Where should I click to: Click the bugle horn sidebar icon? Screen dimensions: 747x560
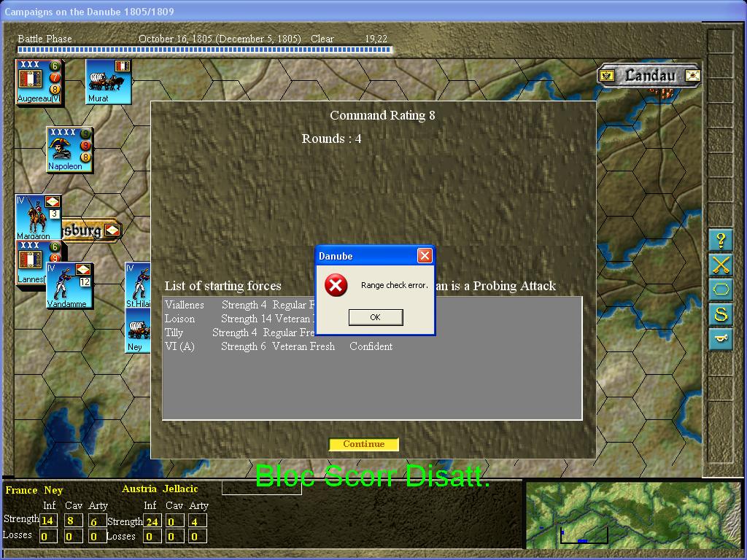720,339
